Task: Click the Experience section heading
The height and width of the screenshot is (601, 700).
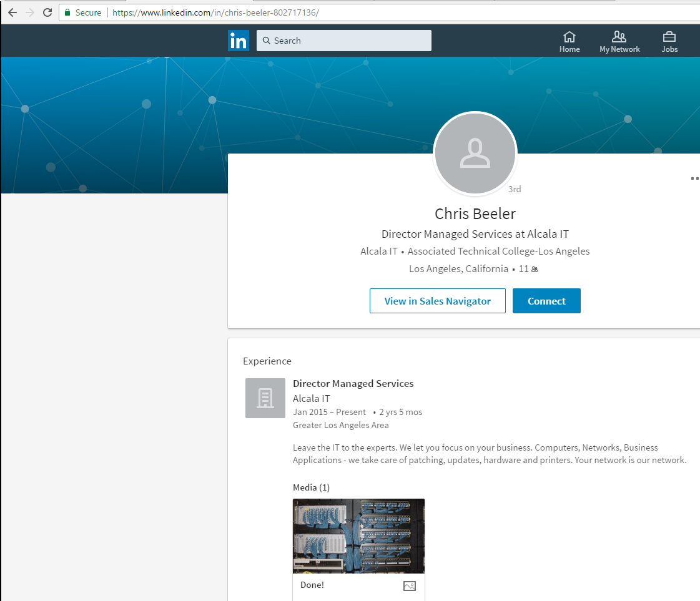Action: tap(267, 361)
